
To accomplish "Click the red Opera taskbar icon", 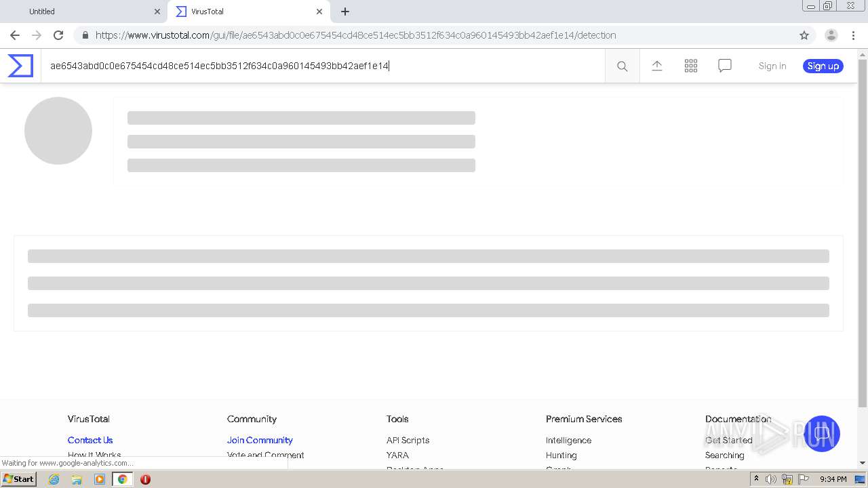I will (x=145, y=479).
